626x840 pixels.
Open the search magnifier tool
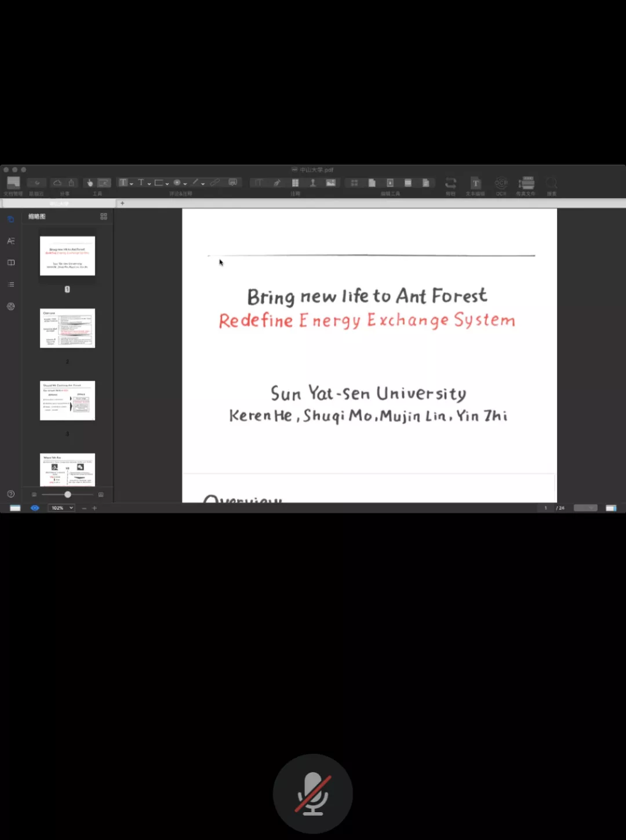pyautogui.click(x=551, y=183)
